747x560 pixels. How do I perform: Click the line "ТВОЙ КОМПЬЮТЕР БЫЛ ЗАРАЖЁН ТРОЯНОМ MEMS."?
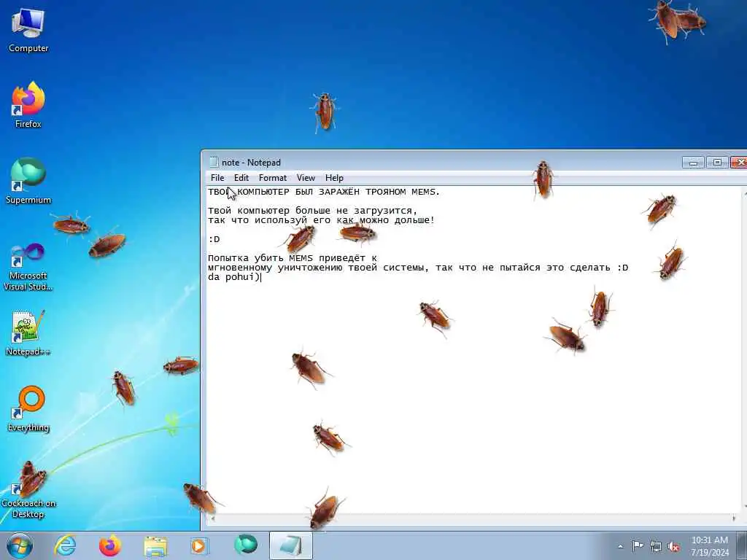coord(324,192)
